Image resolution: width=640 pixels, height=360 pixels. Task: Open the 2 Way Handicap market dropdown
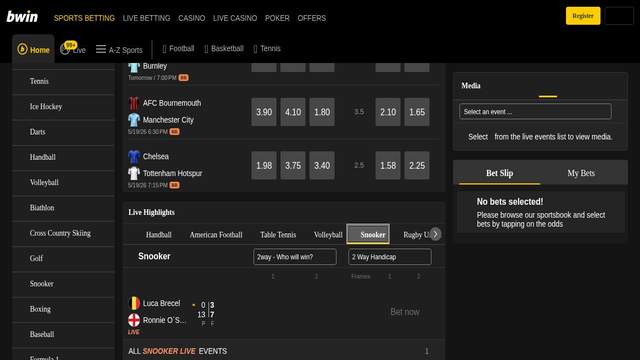tap(390, 257)
